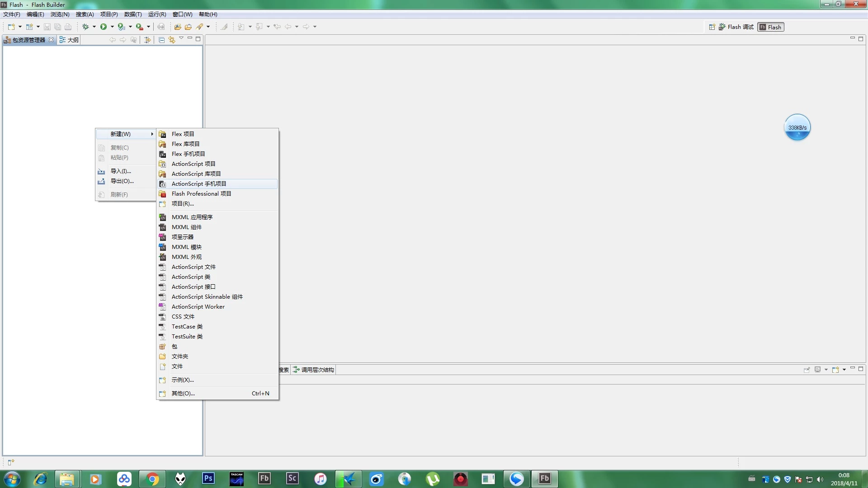
Task: Switch to the Flash perspective button
Action: 771,27
